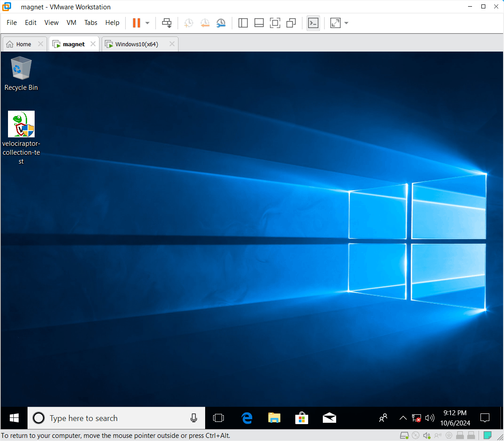Switch to Unity mode
This screenshot has height=441, width=504.
point(291,23)
